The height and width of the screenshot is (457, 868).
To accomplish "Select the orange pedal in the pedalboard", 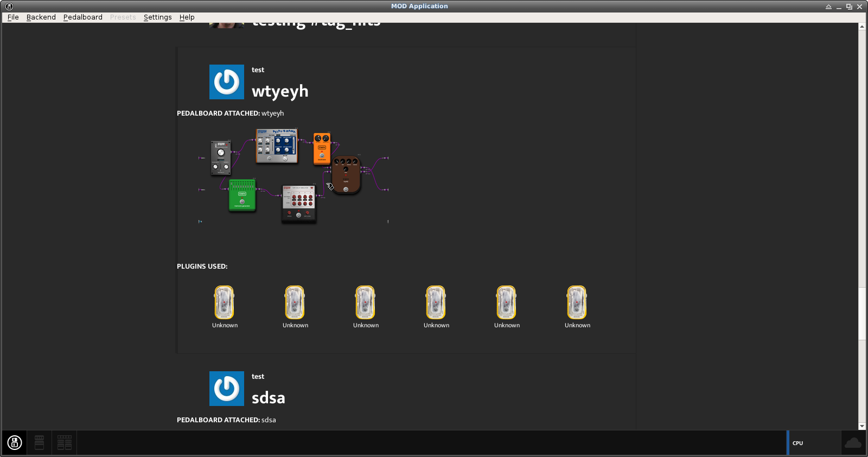I will pyautogui.click(x=322, y=149).
